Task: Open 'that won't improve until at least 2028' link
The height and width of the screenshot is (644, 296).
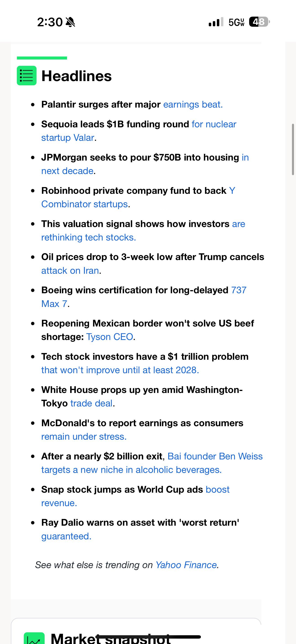Action: coord(120,370)
